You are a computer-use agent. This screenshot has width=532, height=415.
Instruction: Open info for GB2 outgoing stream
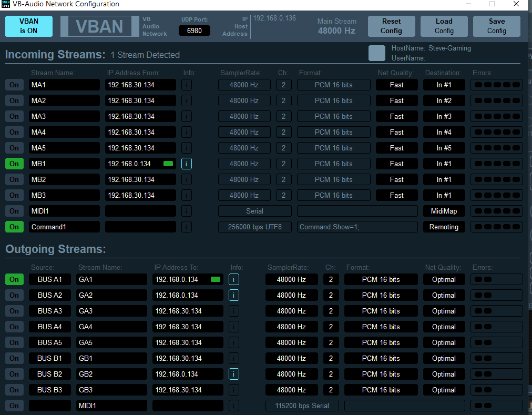coord(234,374)
